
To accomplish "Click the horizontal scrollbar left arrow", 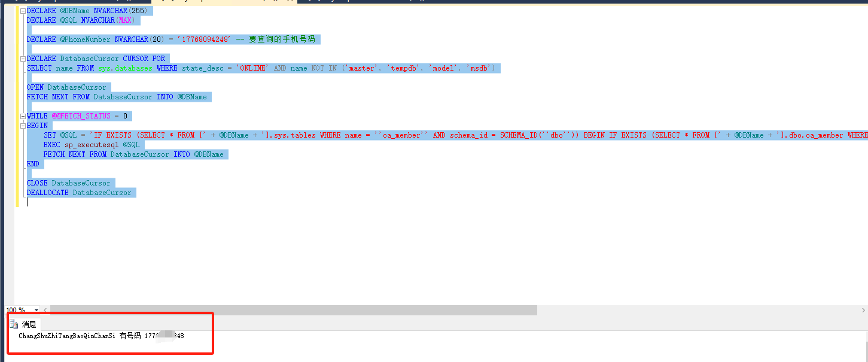I will [x=45, y=311].
